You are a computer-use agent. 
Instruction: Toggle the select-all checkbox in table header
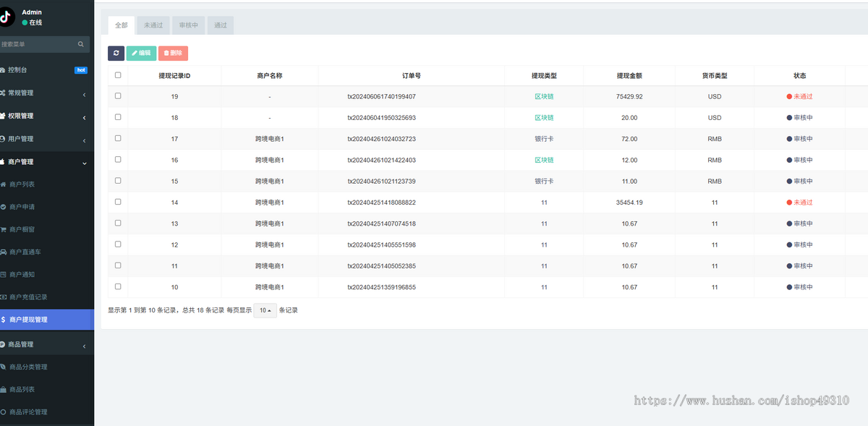click(x=118, y=75)
